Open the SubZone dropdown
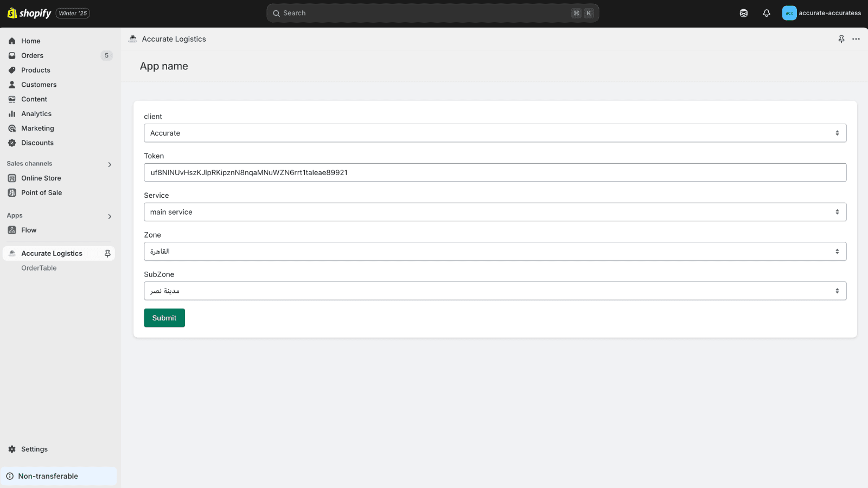 point(494,291)
